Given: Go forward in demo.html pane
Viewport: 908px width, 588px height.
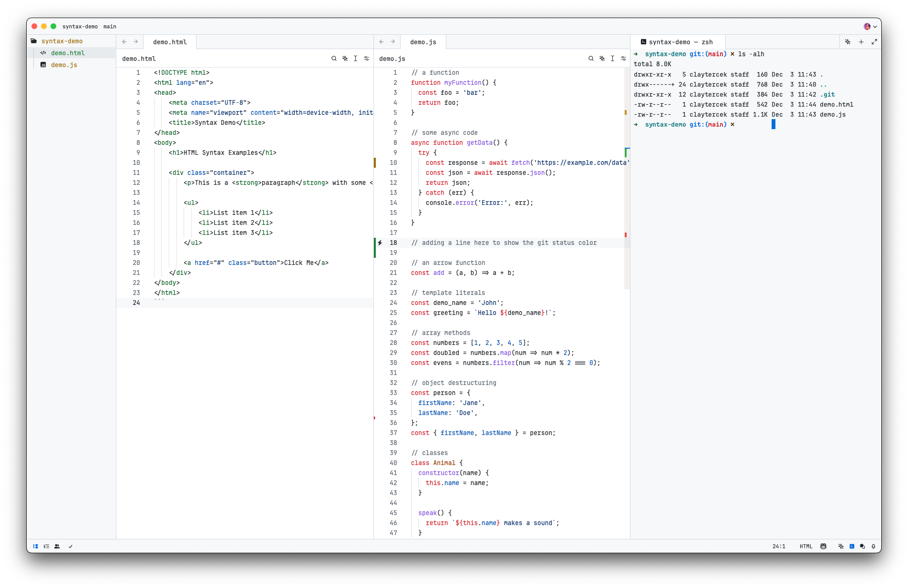Looking at the screenshot, I should (x=135, y=42).
